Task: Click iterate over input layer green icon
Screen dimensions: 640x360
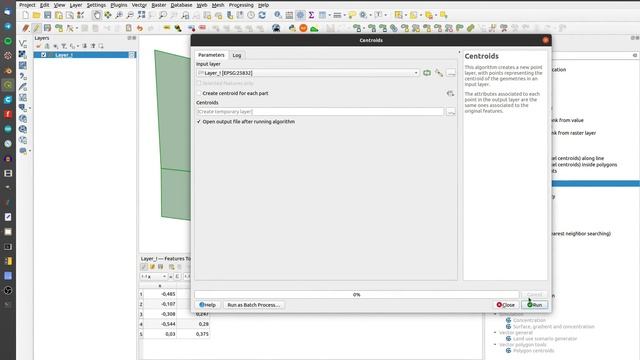Action: pyautogui.click(x=427, y=73)
